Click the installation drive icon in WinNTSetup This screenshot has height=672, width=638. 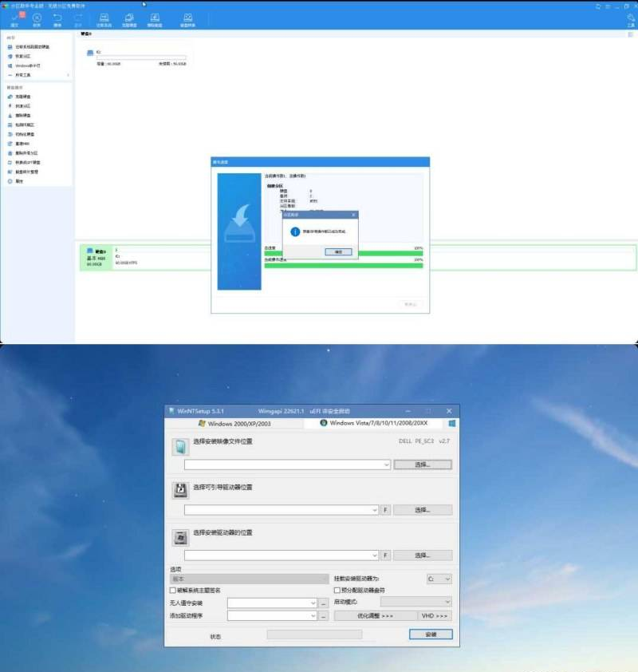pyautogui.click(x=180, y=537)
